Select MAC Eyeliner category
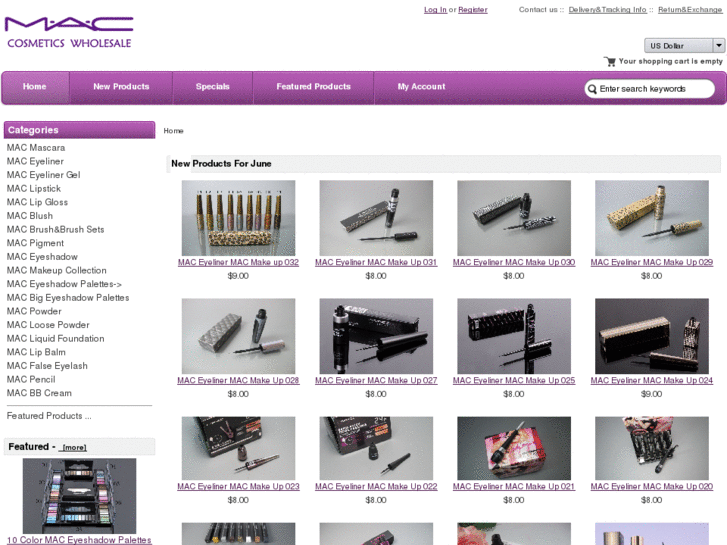Screen dimensions: 727x545 (35, 161)
